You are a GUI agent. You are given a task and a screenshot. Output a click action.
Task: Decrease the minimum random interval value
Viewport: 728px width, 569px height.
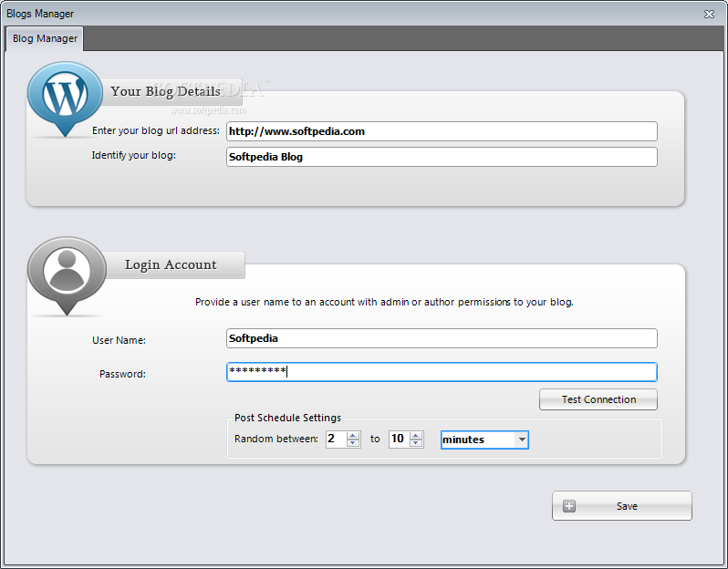(x=353, y=443)
